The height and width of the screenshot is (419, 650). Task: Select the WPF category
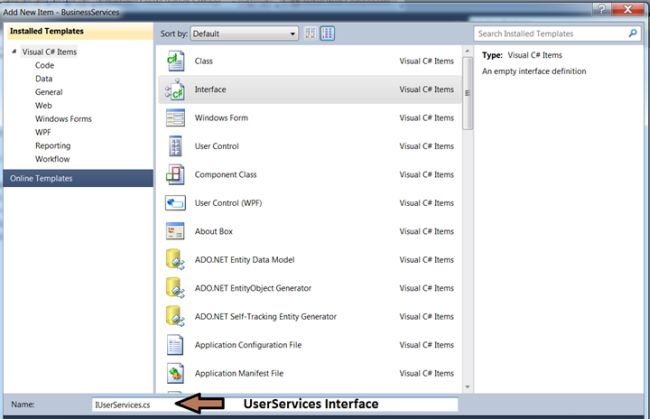[43, 132]
